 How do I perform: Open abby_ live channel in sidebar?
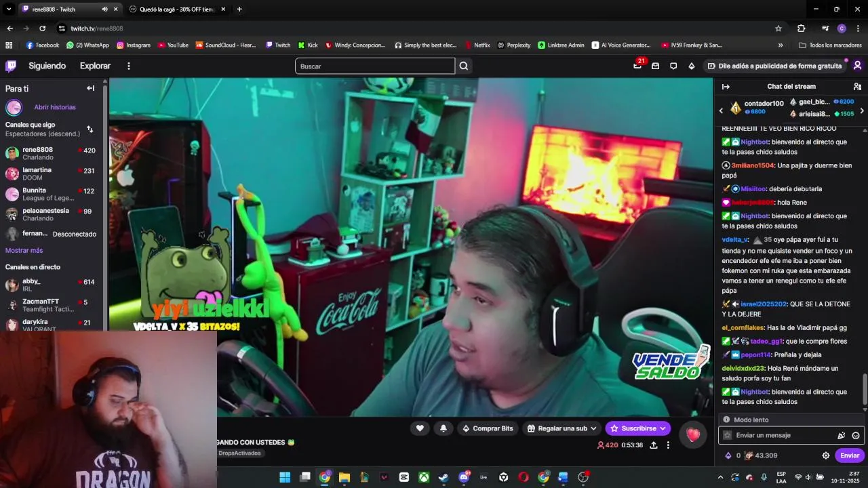tap(53, 285)
